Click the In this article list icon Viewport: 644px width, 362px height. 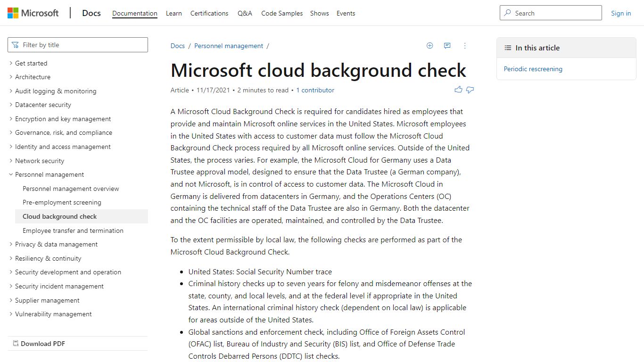(x=508, y=48)
